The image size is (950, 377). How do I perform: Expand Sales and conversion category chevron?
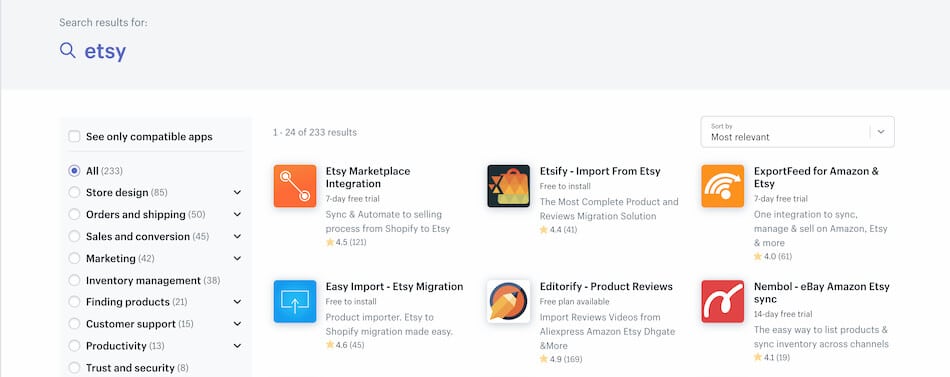(x=238, y=236)
